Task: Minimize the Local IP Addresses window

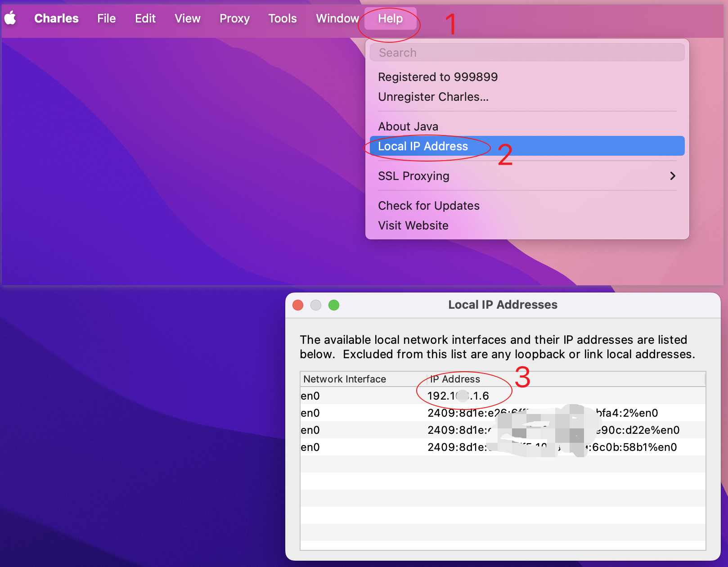Action: click(316, 305)
